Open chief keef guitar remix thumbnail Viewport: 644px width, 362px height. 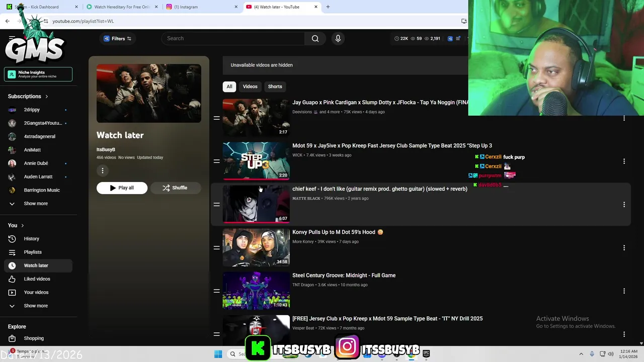[256, 204]
